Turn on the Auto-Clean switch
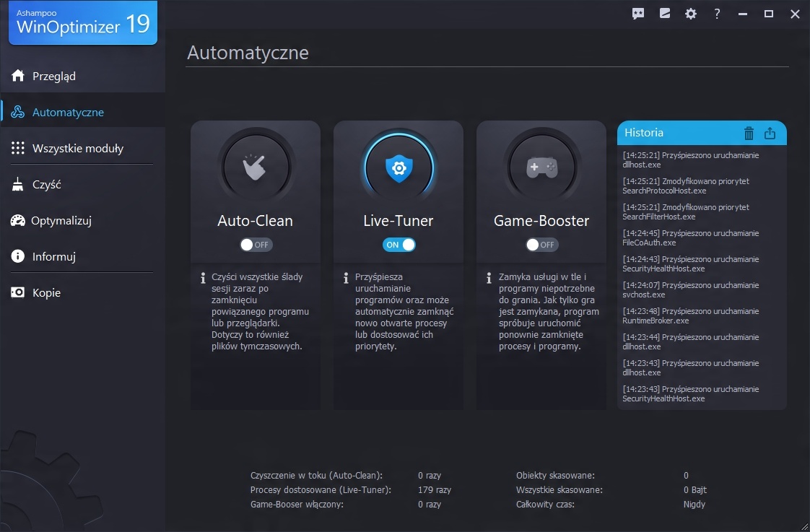Viewport: 810px width, 532px height. (x=256, y=245)
